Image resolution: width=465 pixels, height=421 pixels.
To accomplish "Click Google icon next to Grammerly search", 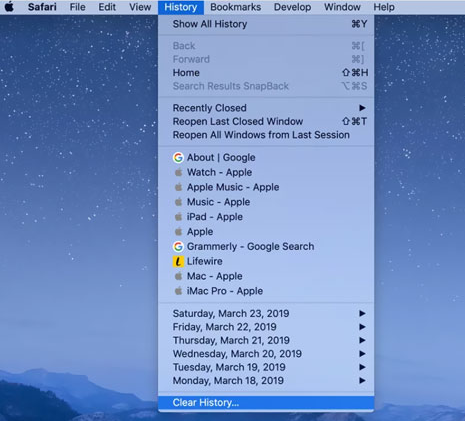I will [x=178, y=247].
